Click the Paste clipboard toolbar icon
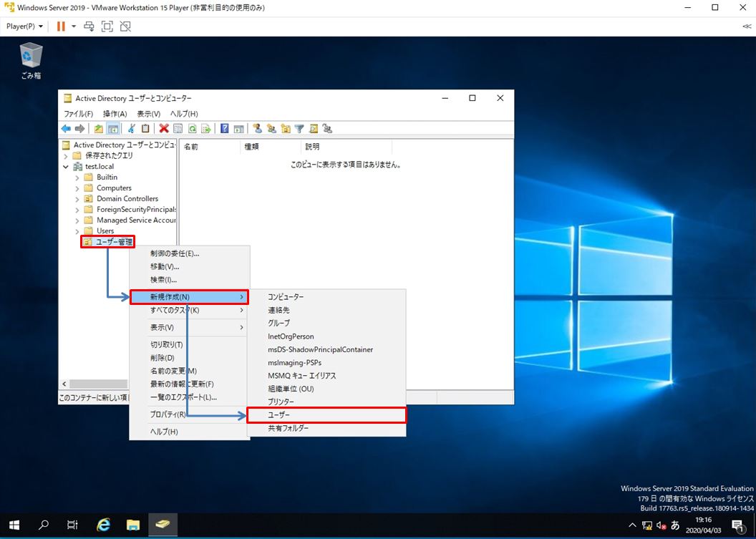 (x=145, y=128)
